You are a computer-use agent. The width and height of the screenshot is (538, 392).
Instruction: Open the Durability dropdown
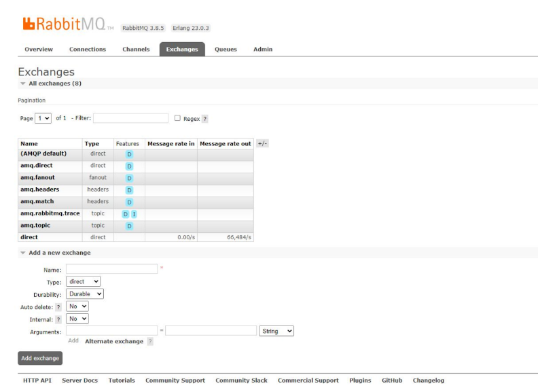pos(85,293)
